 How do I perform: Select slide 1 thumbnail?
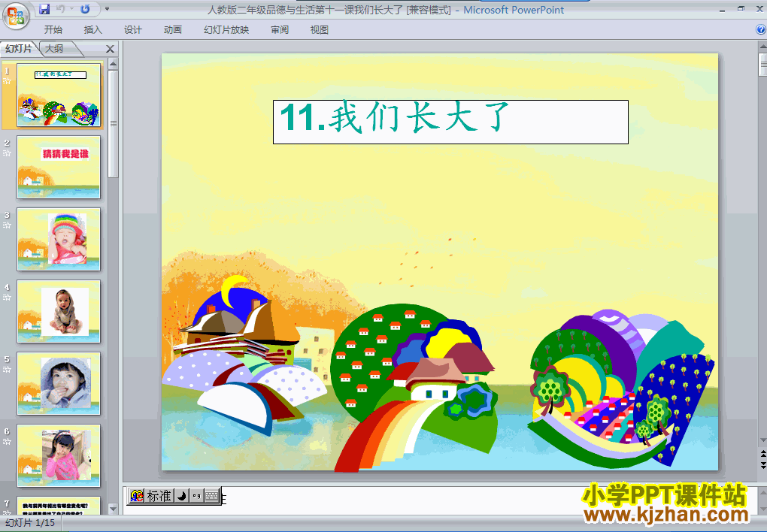(x=59, y=95)
